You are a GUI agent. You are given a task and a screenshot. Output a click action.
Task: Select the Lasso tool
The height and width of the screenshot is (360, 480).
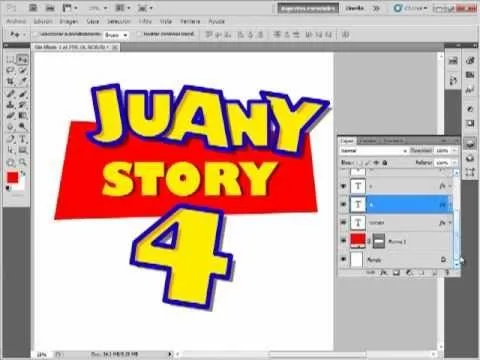(x=11, y=70)
